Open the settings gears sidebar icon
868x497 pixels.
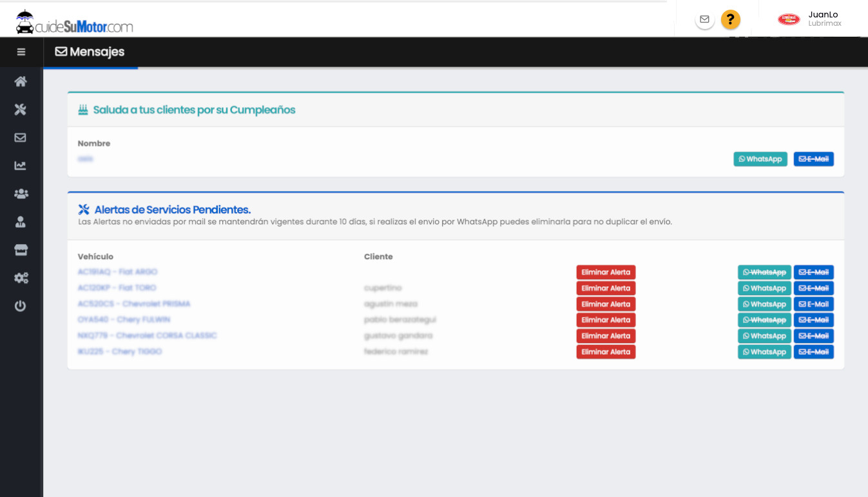(x=21, y=278)
